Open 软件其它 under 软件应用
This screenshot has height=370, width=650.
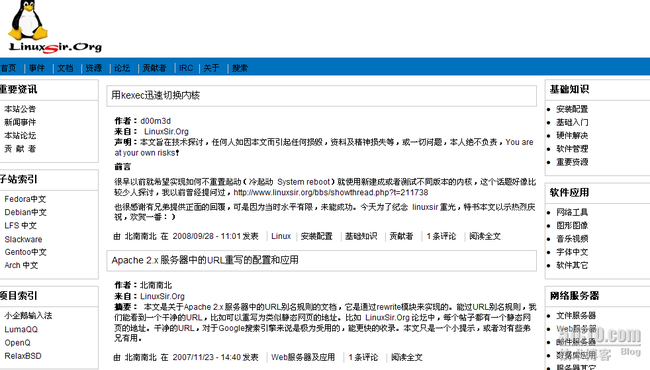tap(572, 265)
